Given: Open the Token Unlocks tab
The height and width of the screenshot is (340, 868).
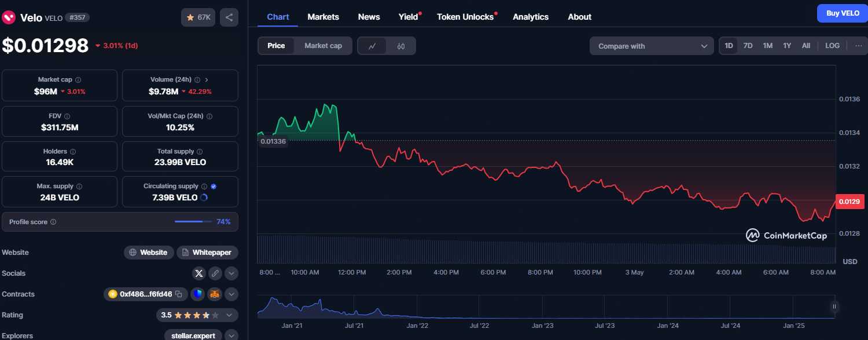Looking at the screenshot, I should (466, 17).
